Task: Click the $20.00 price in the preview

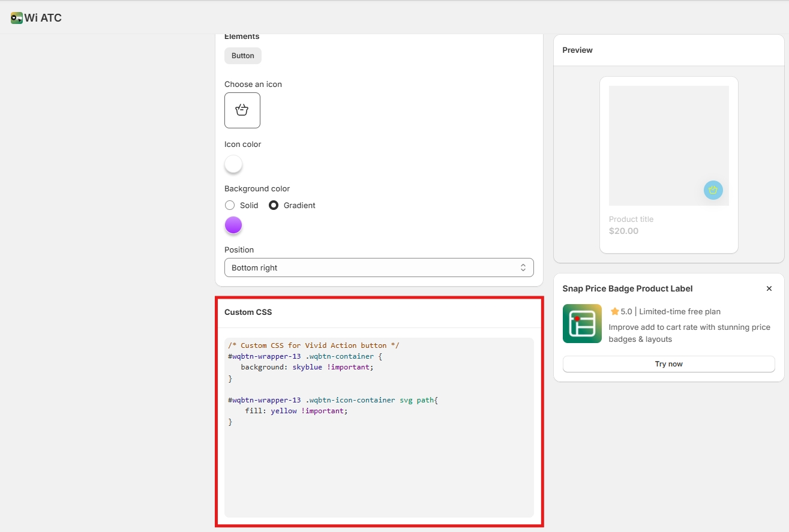Action: (624, 231)
